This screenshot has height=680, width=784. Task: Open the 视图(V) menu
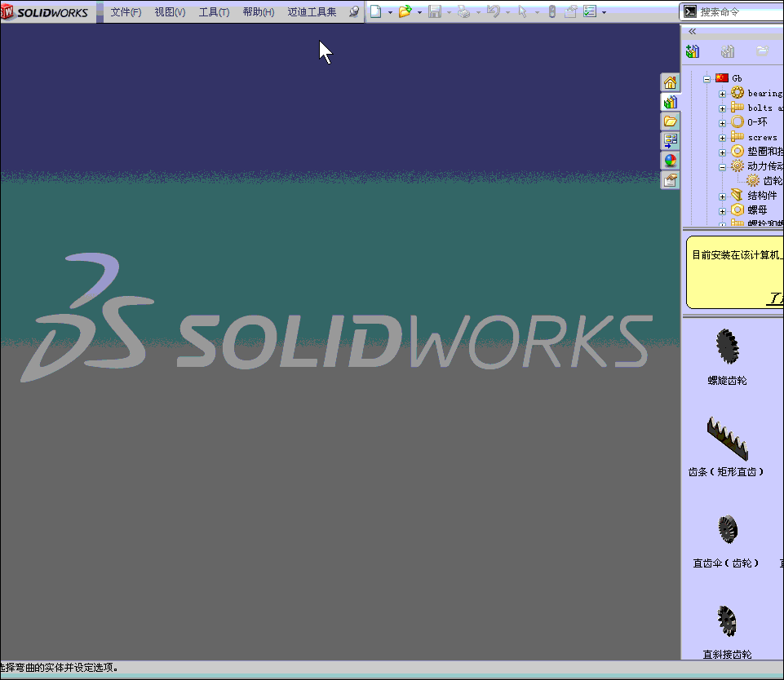click(170, 12)
